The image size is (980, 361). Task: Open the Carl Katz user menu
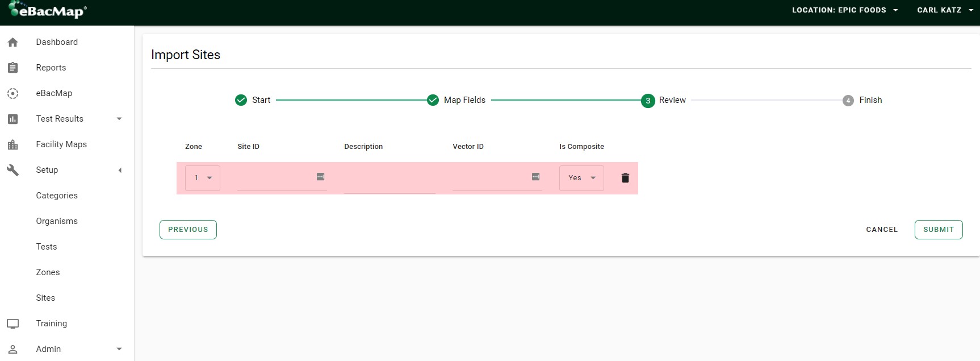point(944,10)
